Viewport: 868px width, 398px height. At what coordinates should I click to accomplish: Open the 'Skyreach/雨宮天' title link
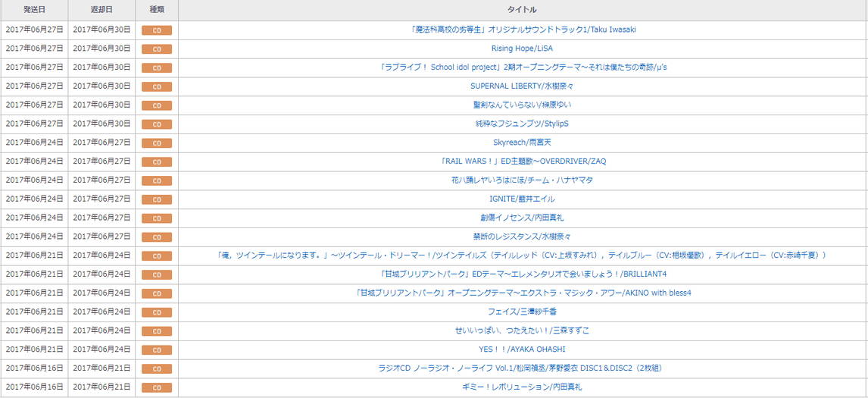(x=522, y=143)
